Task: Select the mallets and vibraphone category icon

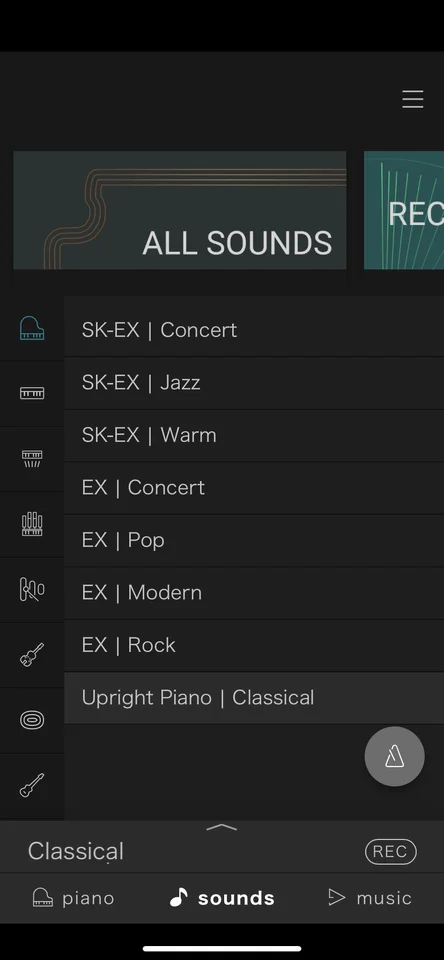Action: coord(32,590)
